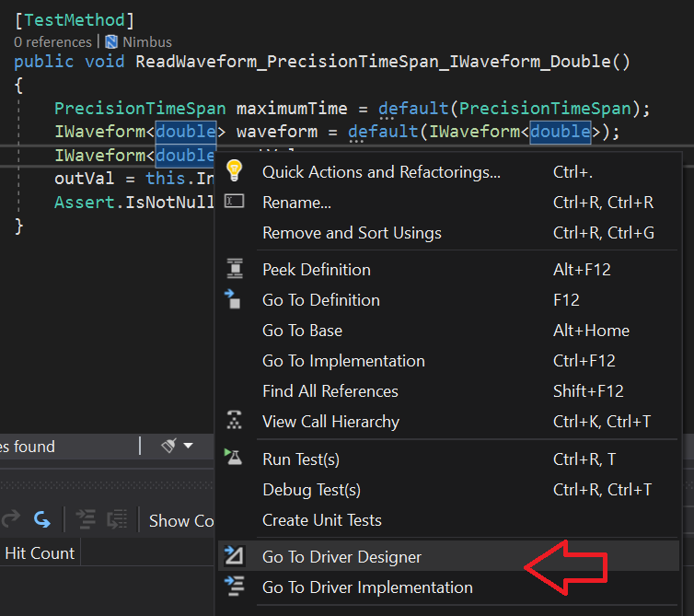This screenshot has height=616, width=694.
Task: Click the Go To Definition icon
Action: click(233, 299)
